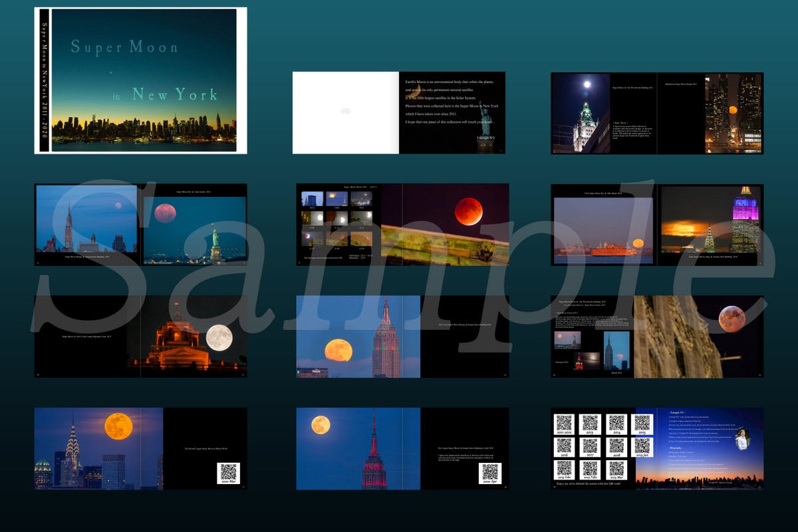The image size is (798, 532).
Task: Open the Super Moon in New York cover
Action: [x=144, y=80]
